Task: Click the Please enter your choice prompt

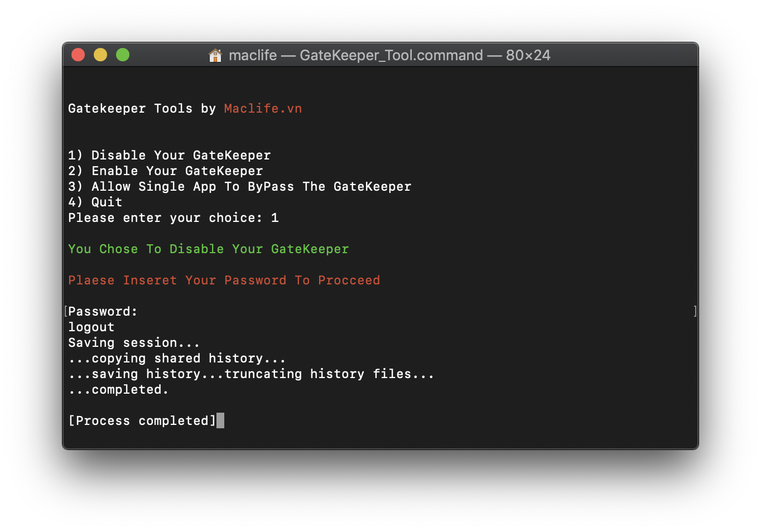Action: click(173, 217)
